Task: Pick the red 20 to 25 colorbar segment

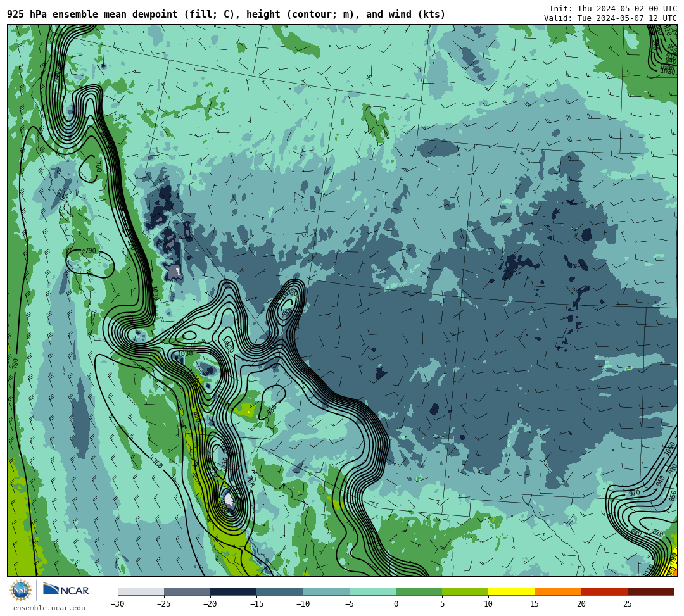Action: coord(604,591)
